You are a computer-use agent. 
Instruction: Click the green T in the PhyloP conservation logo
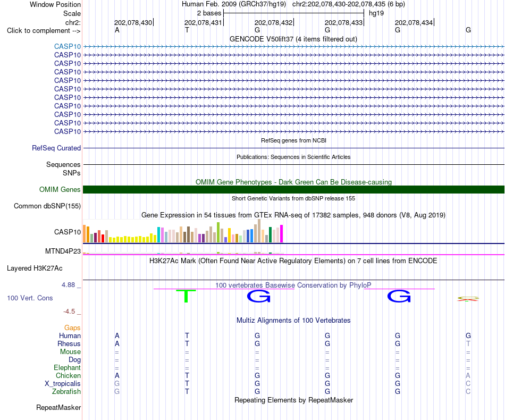(186, 296)
